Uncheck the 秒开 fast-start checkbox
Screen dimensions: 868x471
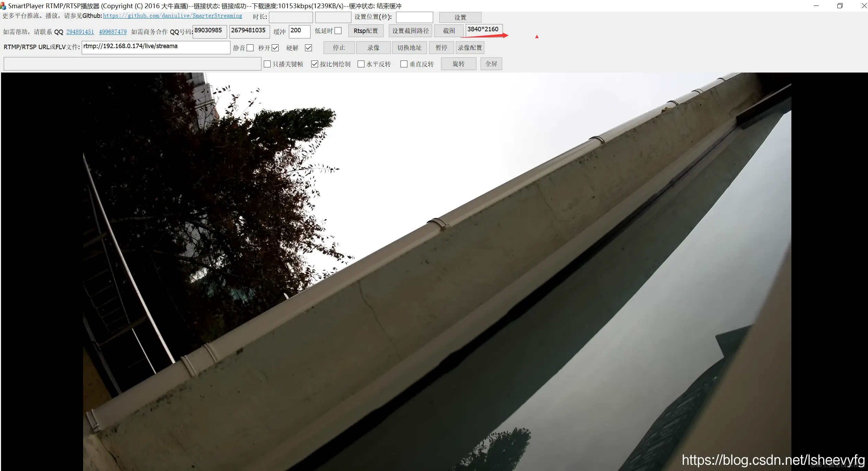275,48
